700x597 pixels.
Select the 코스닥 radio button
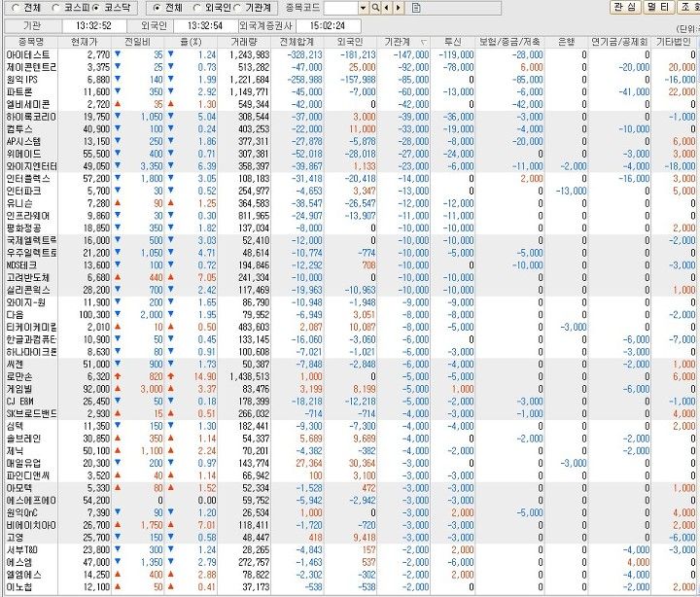(95, 8)
